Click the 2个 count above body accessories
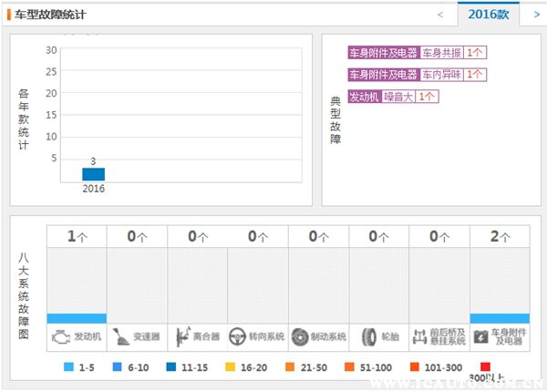Image resolution: width=547 pixels, height=392 pixels. tap(500, 236)
